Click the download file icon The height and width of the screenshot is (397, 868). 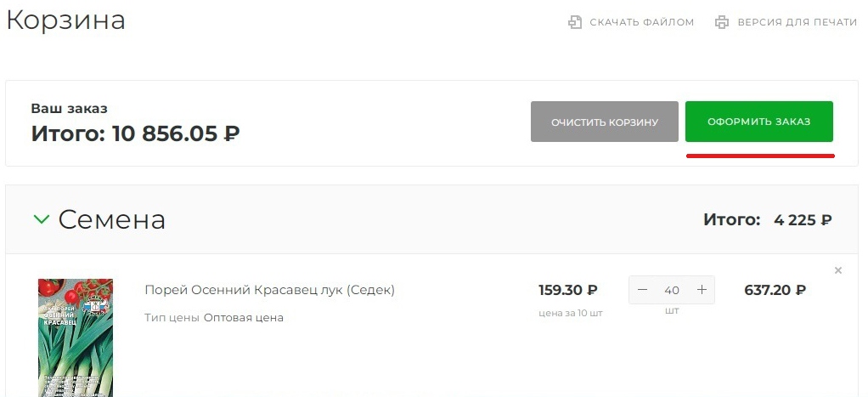[x=575, y=22]
